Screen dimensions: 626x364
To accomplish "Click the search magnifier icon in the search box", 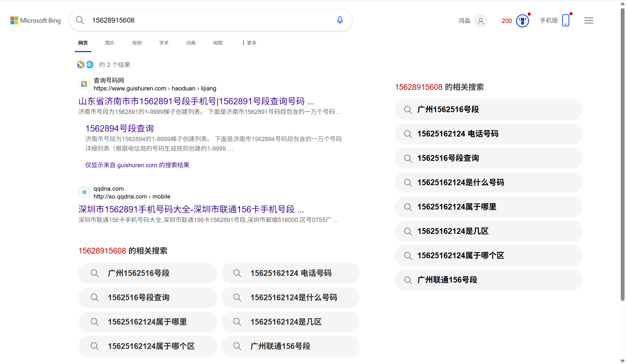I will click(x=80, y=20).
